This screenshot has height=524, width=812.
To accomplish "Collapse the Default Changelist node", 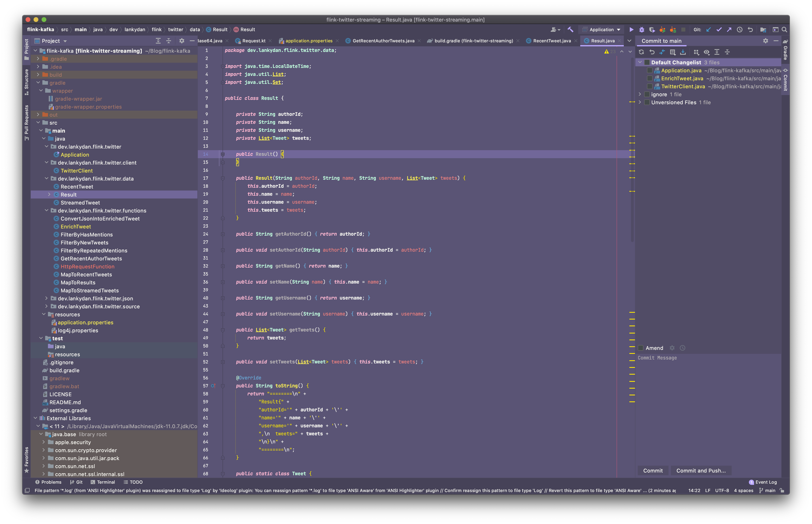I will coord(640,62).
